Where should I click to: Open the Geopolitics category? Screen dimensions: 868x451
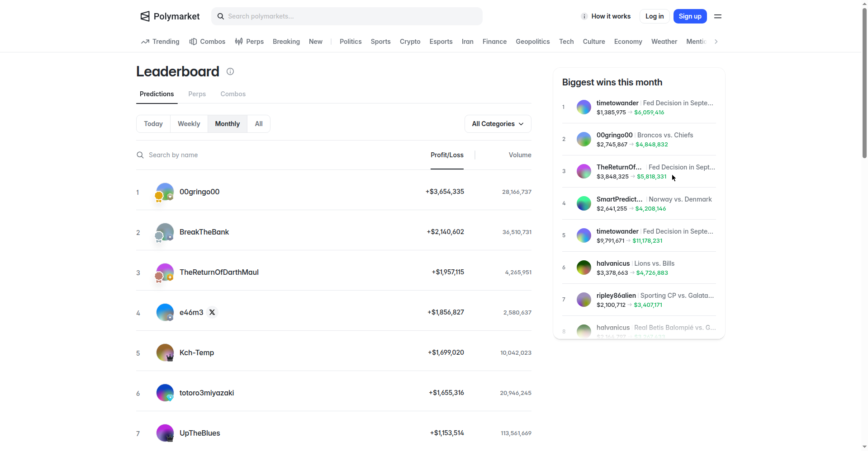click(533, 42)
